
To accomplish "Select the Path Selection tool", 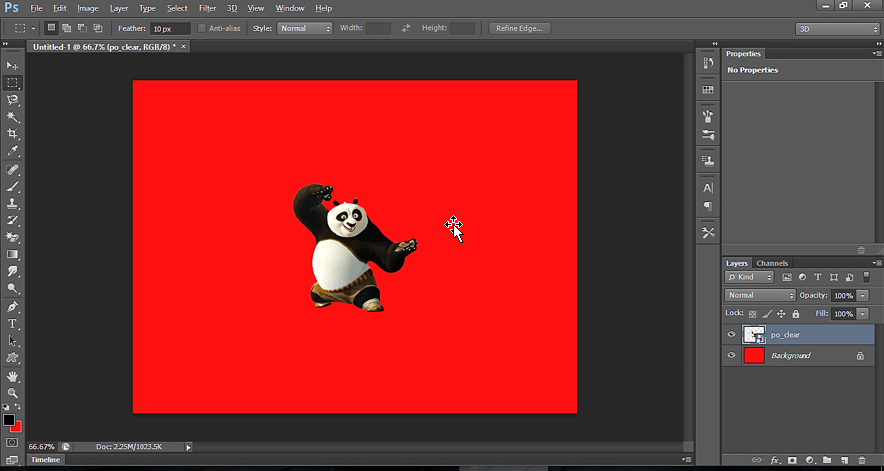I will click(x=12, y=341).
